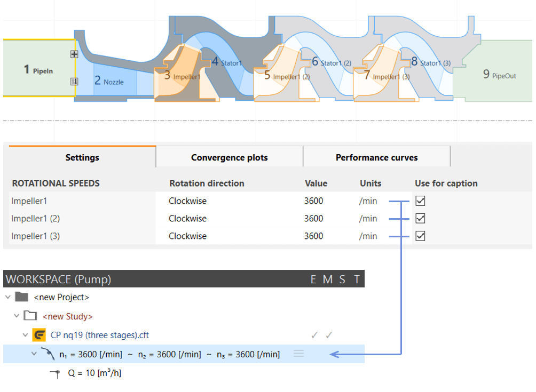Click the dark folder icon beside <new Project>

(21, 297)
